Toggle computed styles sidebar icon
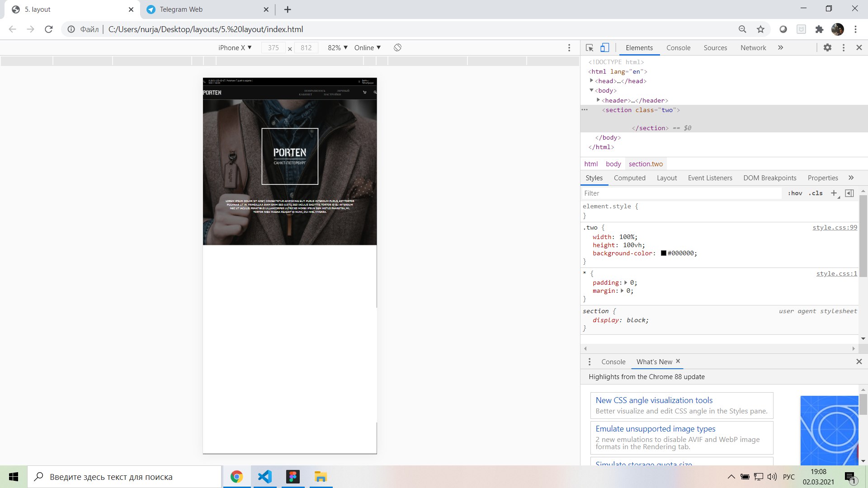868x488 pixels. (x=849, y=193)
